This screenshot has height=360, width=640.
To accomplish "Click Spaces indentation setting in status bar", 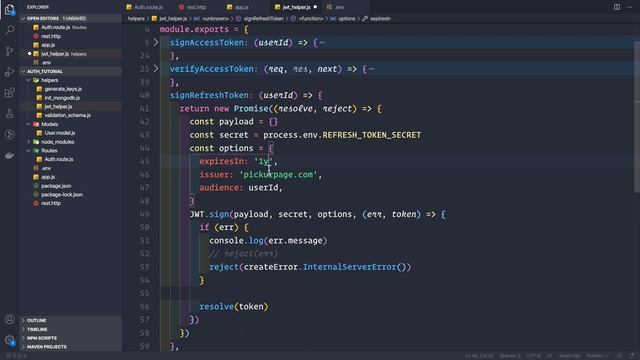I will pyautogui.click(x=510, y=356).
